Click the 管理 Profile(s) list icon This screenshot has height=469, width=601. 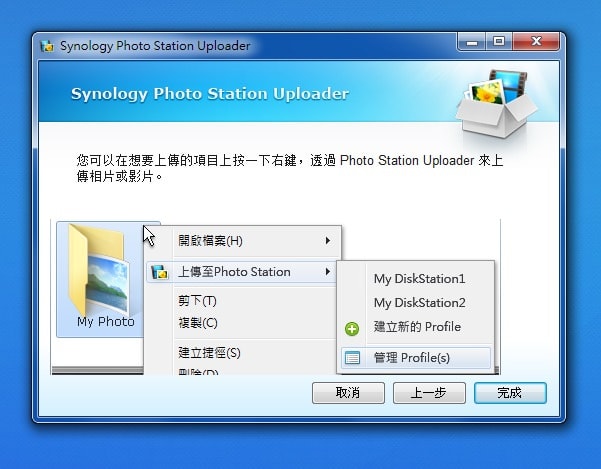pyautogui.click(x=352, y=357)
